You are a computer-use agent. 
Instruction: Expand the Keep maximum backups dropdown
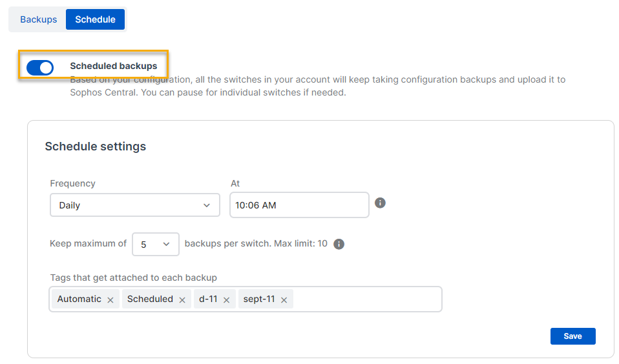[156, 245]
